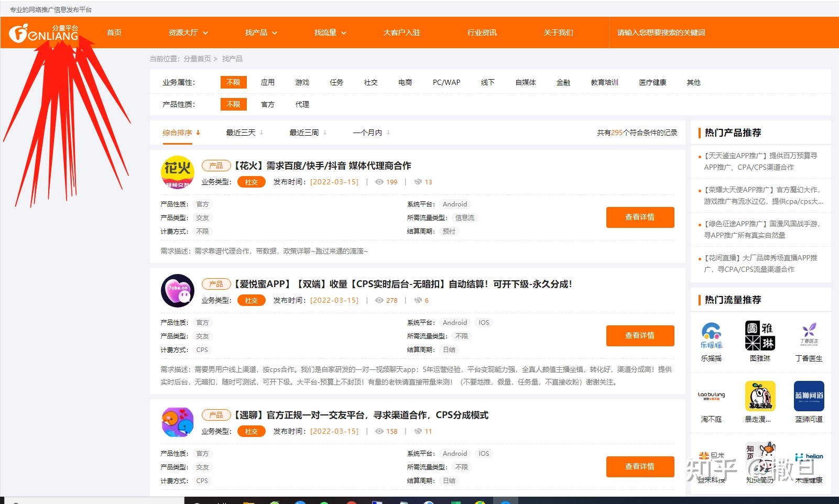The width and height of the screenshot is (839, 504).
Task: Sort listings by 一个月内
Action: [372, 133]
